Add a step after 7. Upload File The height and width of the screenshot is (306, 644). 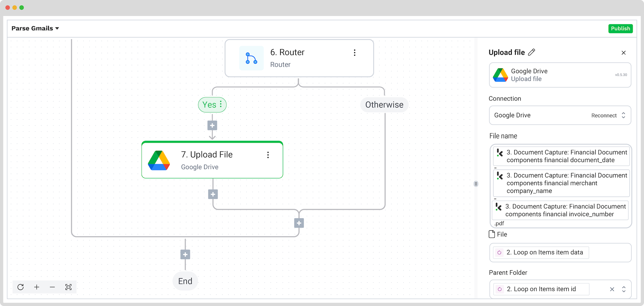coord(213,194)
